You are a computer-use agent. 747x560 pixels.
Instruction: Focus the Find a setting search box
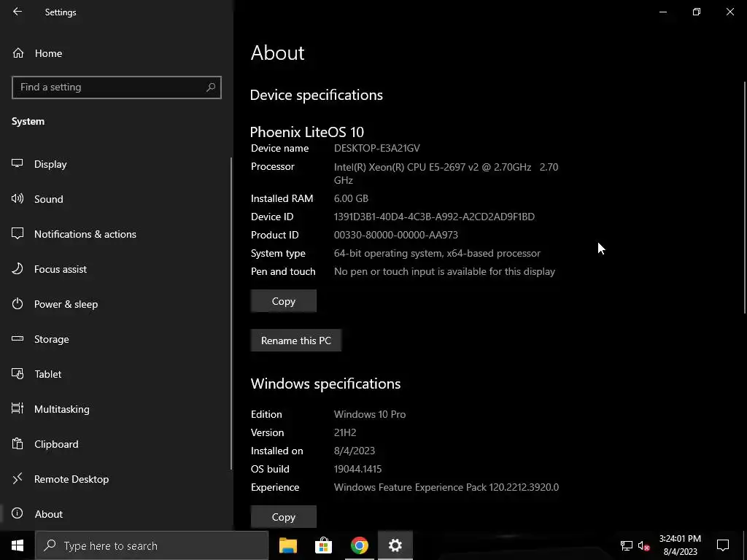tap(116, 87)
